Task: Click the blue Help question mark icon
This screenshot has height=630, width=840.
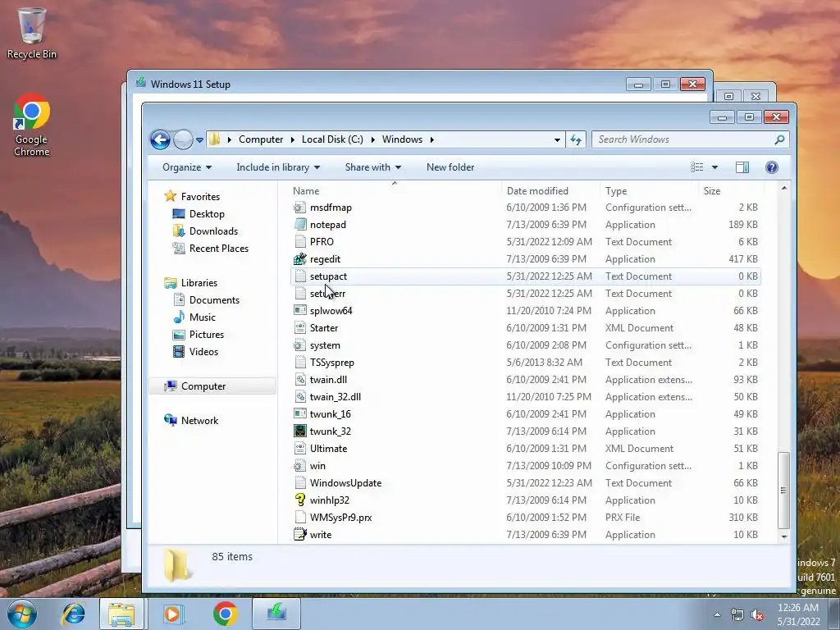Action: pos(771,167)
